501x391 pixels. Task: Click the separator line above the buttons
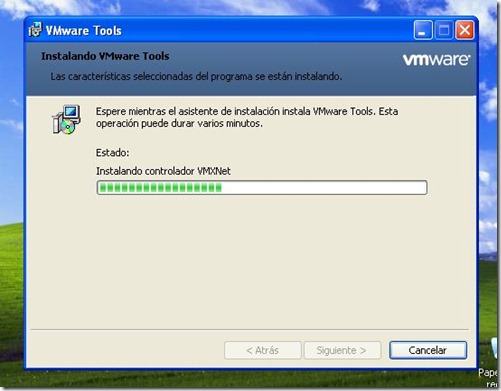pos(250,330)
